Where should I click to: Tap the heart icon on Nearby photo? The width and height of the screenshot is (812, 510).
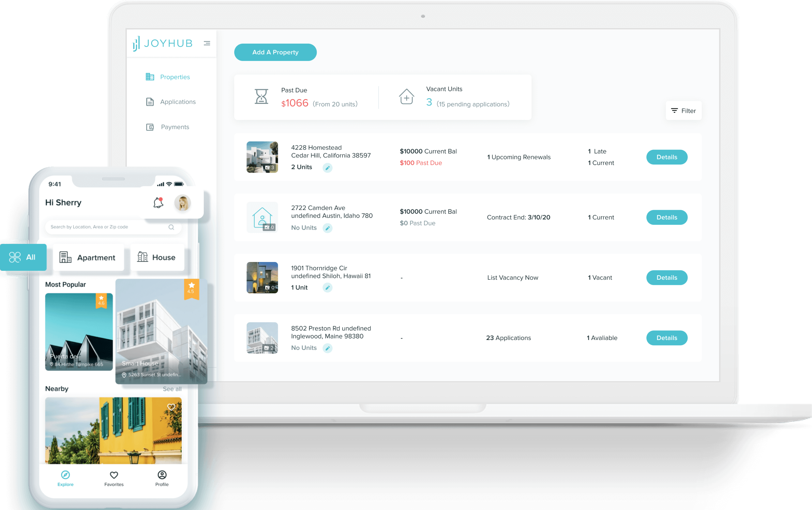point(171,407)
